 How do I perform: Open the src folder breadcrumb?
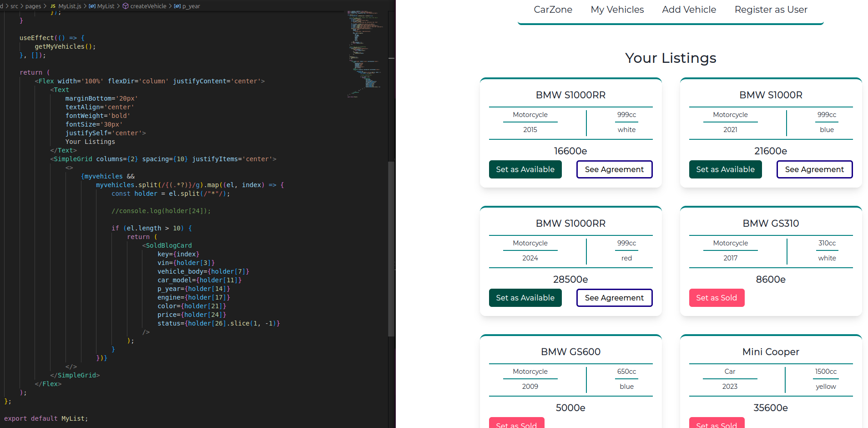15,6
